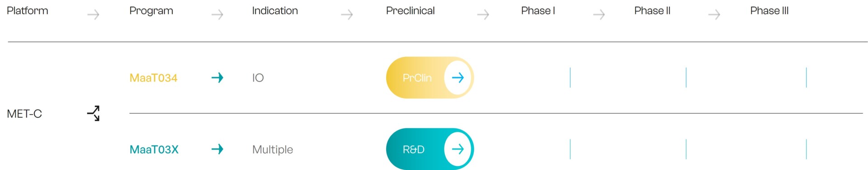868x170 pixels.
Task: Select the Preclinical column header
Action: (x=410, y=11)
